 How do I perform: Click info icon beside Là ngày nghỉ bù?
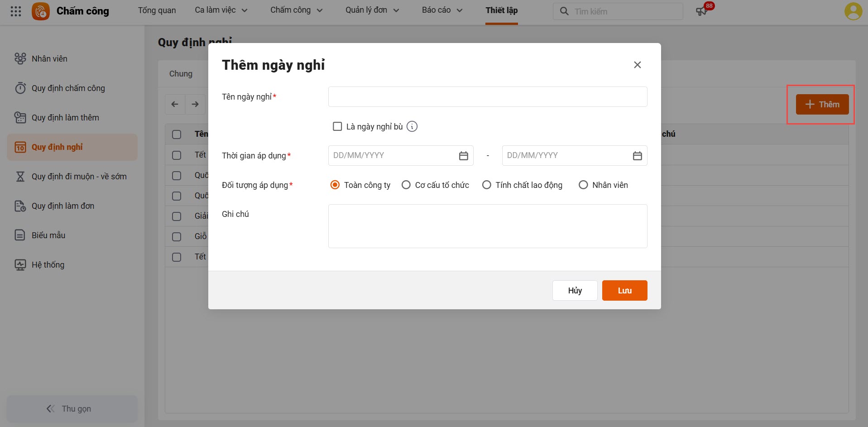click(x=412, y=127)
